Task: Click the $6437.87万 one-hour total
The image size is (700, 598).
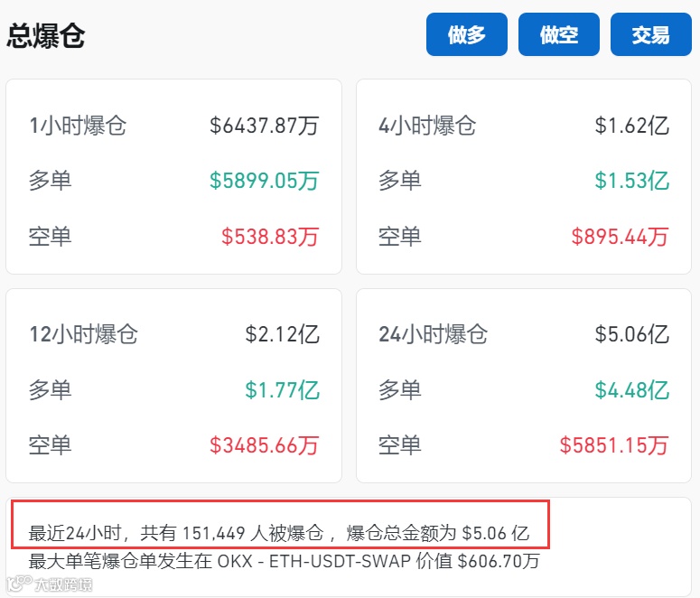Action: (x=265, y=126)
